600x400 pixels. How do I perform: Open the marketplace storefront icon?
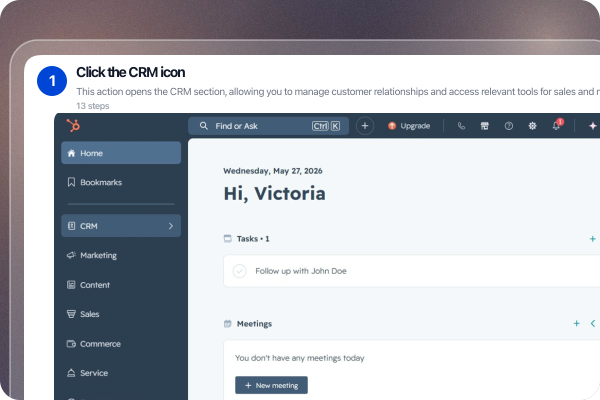(485, 126)
